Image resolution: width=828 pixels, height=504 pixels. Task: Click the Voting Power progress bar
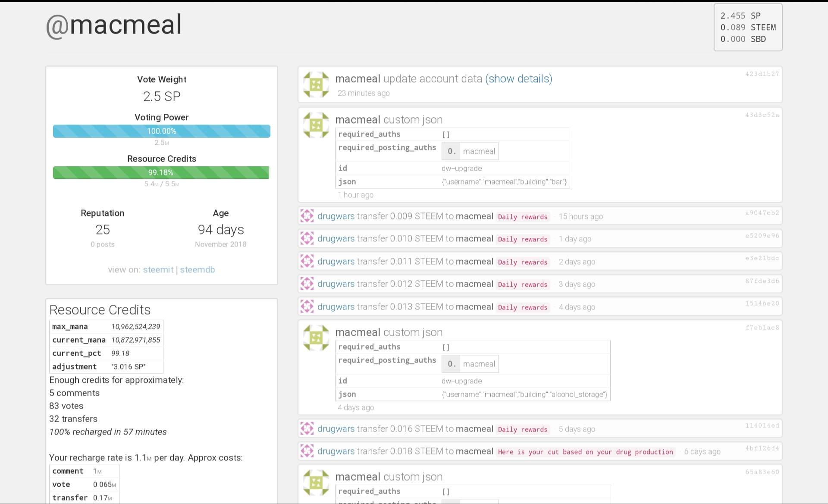pos(162,131)
